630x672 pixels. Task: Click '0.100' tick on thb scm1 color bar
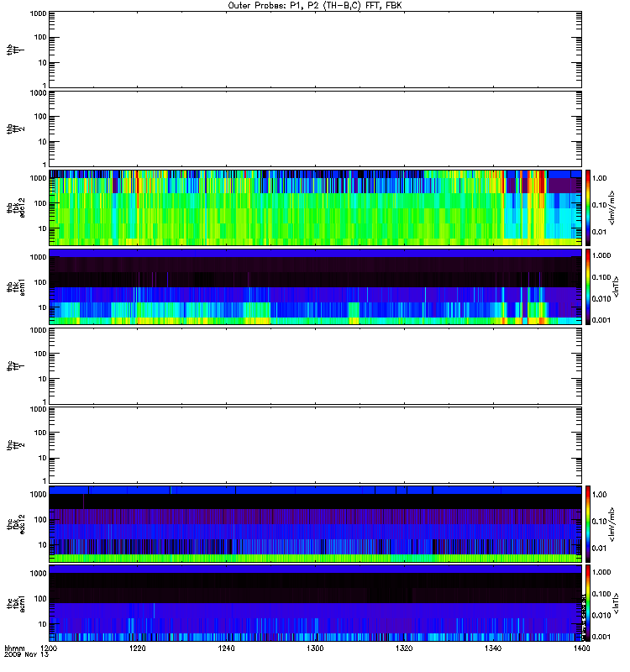click(x=601, y=277)
